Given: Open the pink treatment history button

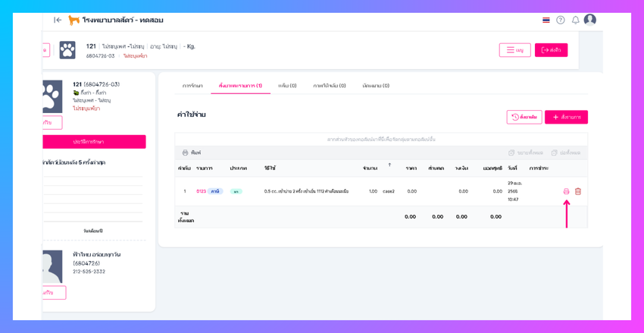Looking at the screenshot, I should coord(94,142).
